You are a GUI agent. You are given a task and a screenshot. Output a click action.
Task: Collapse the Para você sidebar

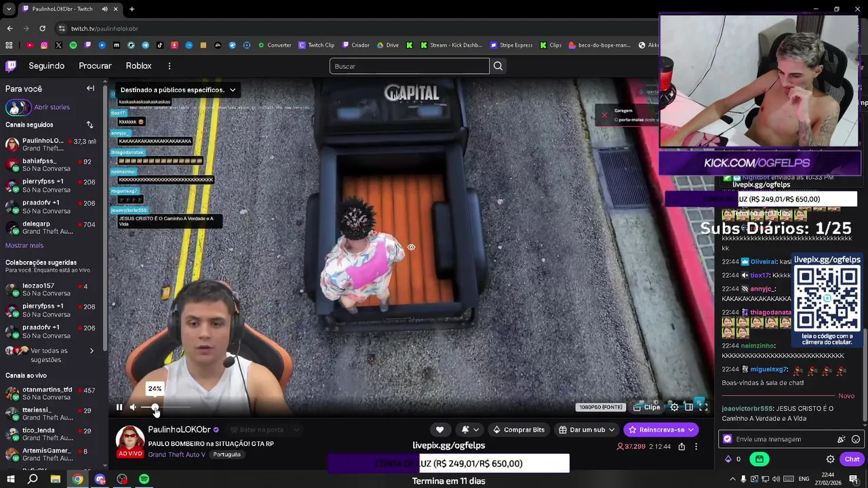click(90, 88)
